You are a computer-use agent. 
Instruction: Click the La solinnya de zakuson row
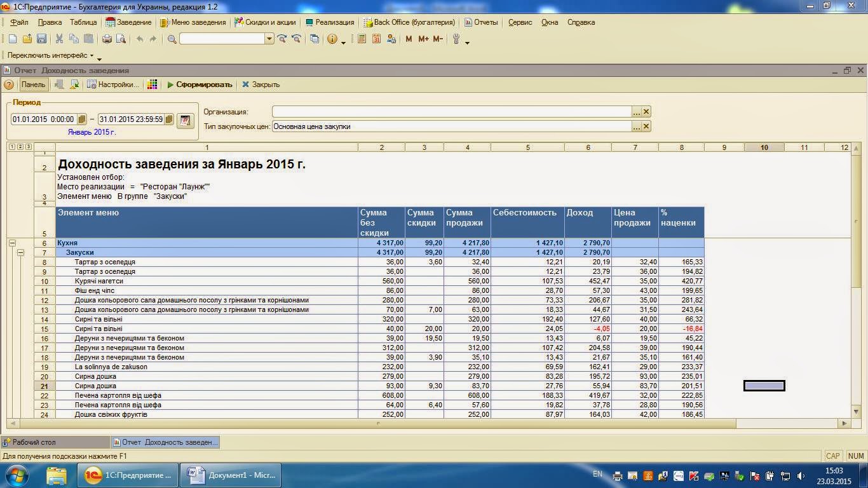coord(380,367)
